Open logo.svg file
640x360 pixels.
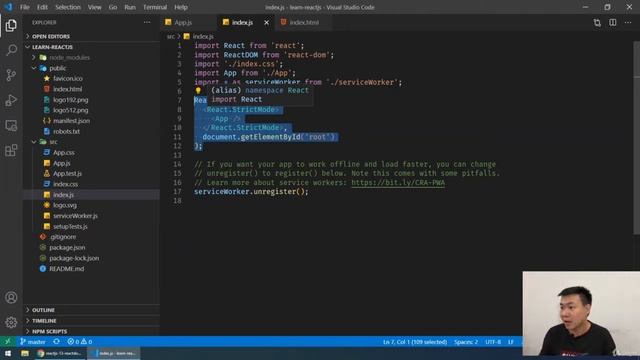65,205
